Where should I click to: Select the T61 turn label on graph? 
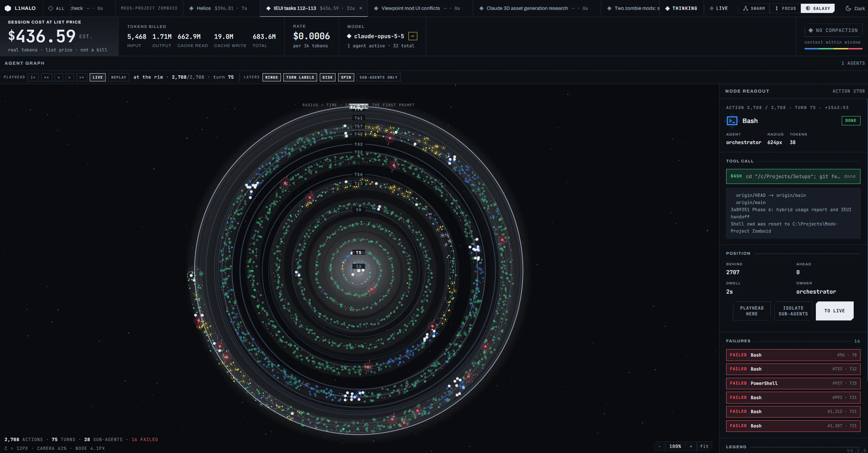358,118
